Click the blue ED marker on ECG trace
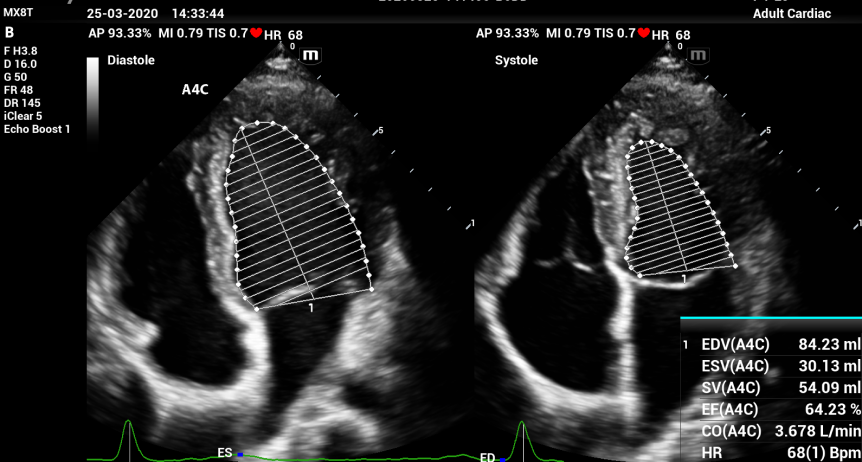862x462 pixels. pos(501,458)
